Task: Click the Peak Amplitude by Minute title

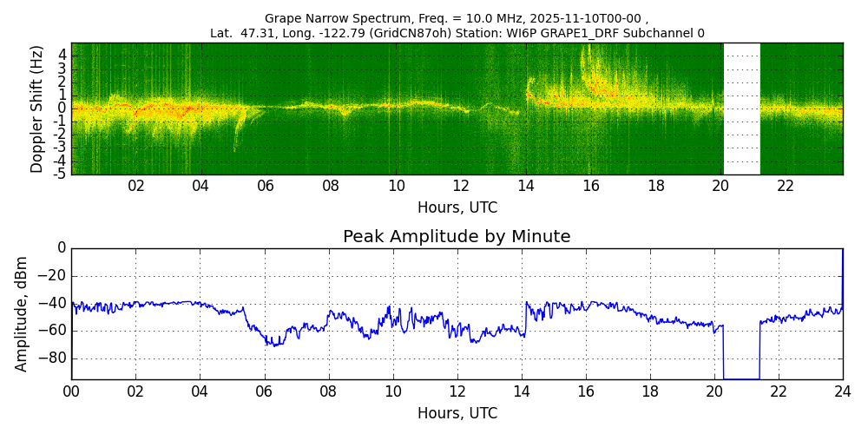Action: 457,237
